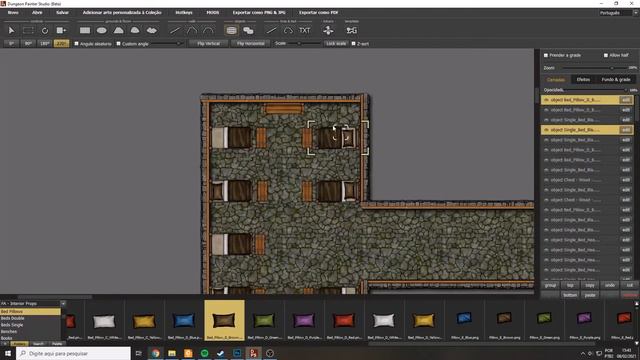The image size is (640, 360).
Task: Switch to the Fundo & grade tab
Action: [x=616, y=80]
